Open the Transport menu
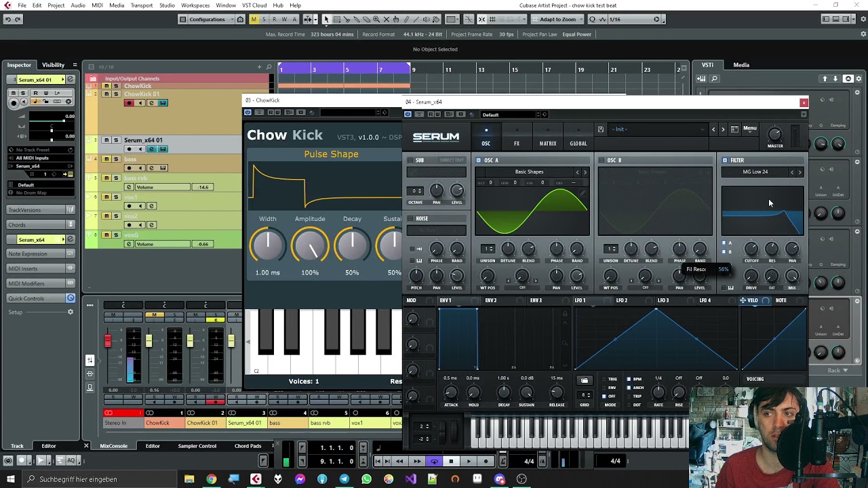 142,5
